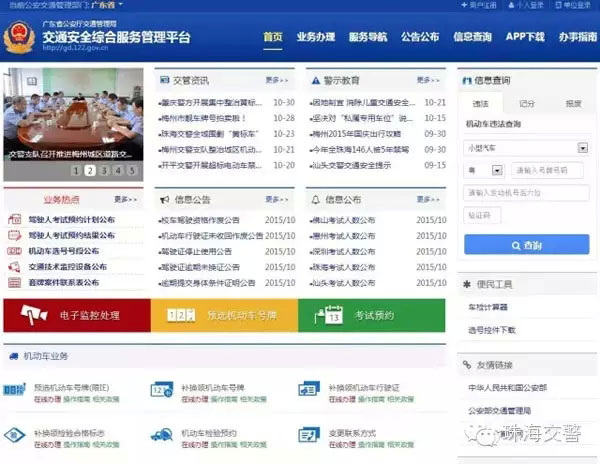Image resolution: width=600 pixels, height=464 pixels.
Task: Click 用户注册 at top bar
Action: [x=479, y=5]
